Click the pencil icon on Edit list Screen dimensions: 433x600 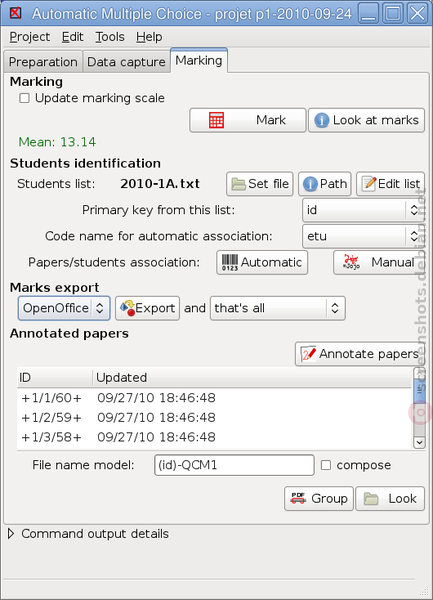point(370,183)
